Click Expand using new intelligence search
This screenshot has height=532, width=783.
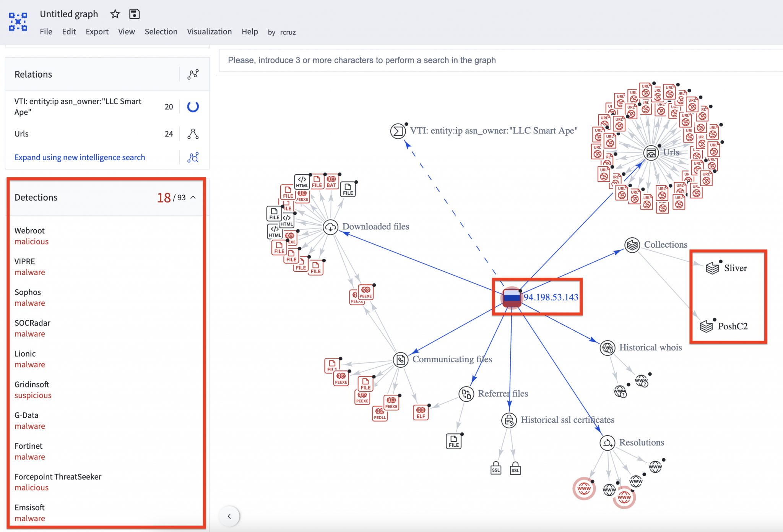(80, 157)
